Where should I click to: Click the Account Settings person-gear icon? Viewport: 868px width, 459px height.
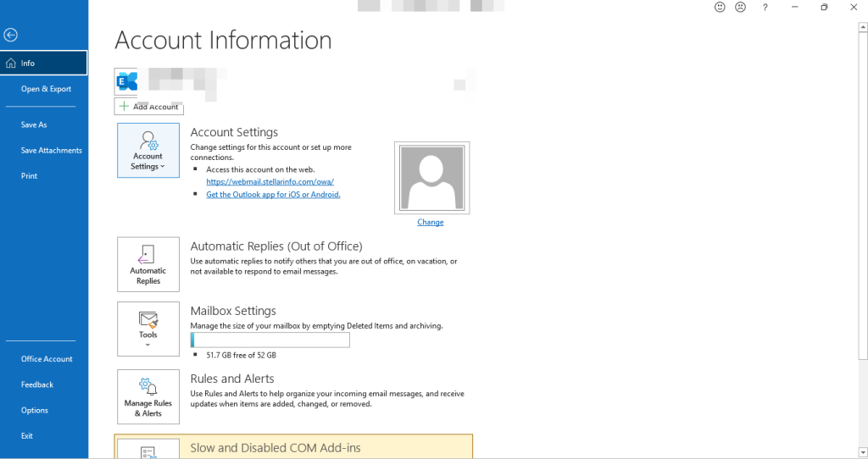(149, 141)
